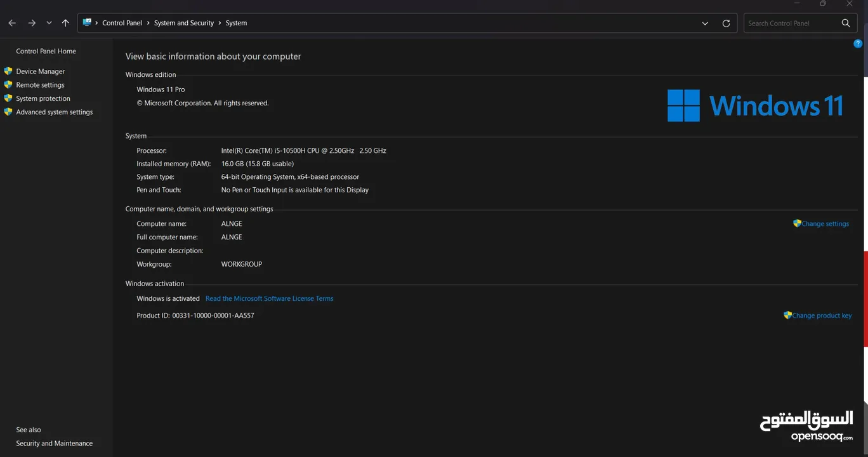Select System in the breadcrumb path
Image resolution: width=868 pixels, height=457 pixels.
point(236,23)
